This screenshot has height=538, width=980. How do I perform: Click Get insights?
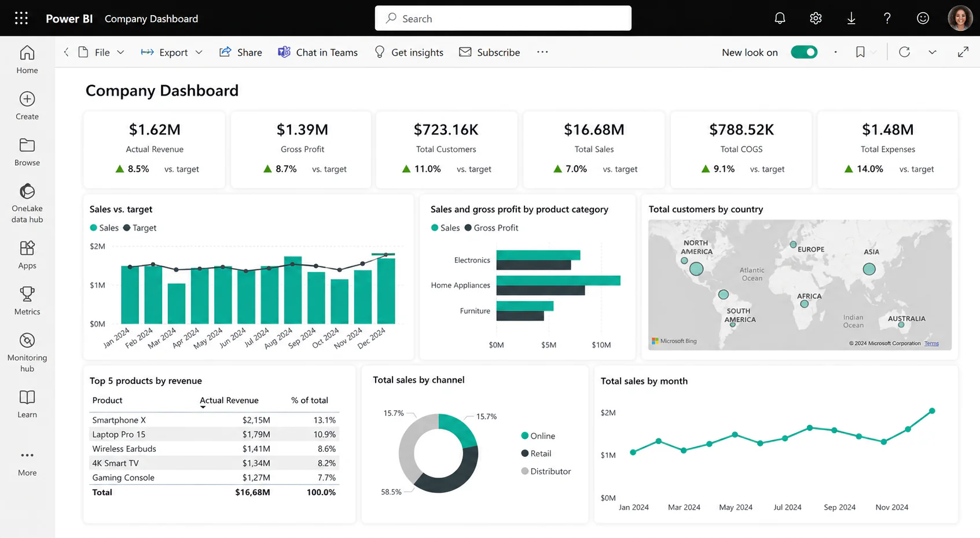pos(409,52)
